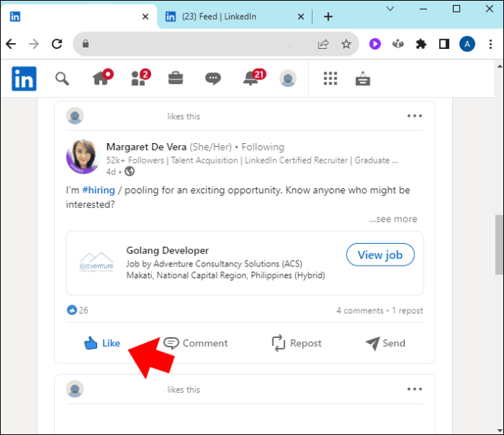Open the #hiring hashtag link
The image size is (504, 435).
tap(99, 190)
